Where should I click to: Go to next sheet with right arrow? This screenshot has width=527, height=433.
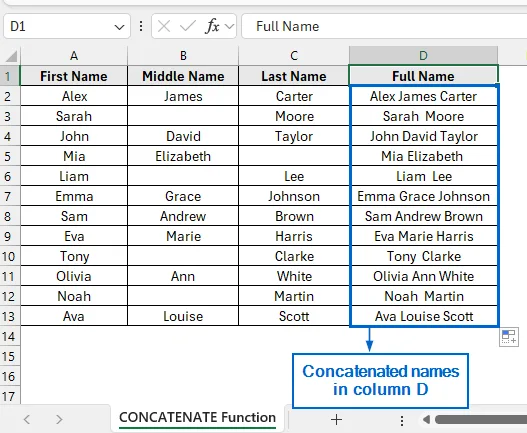pyautogui.click(x=59, y=419)
